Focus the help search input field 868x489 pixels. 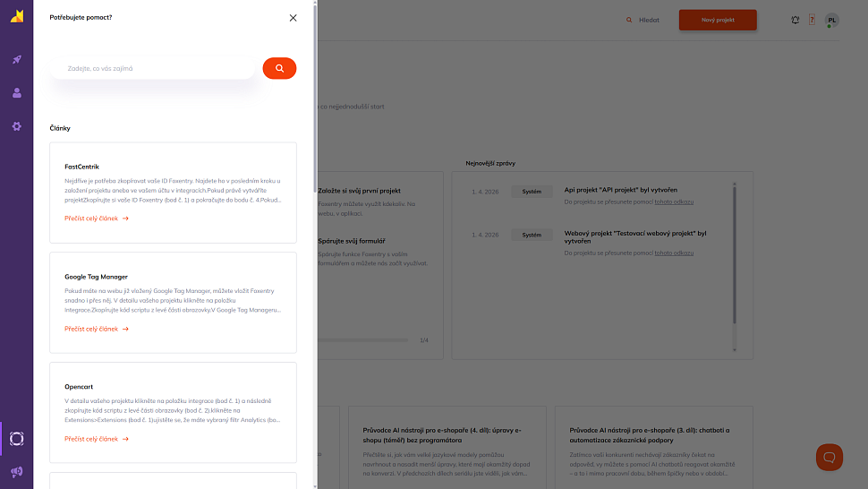tap(153, 68)
